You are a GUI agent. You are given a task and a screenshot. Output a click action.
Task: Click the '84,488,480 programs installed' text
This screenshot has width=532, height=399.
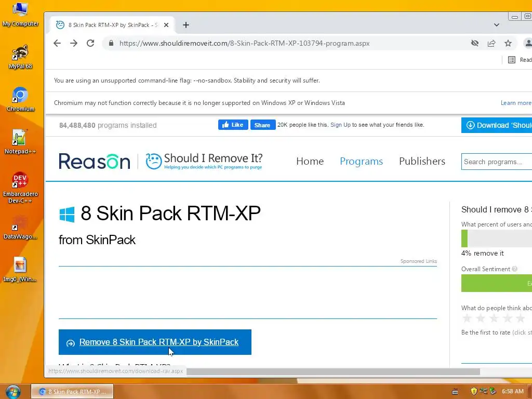point(108,125)
